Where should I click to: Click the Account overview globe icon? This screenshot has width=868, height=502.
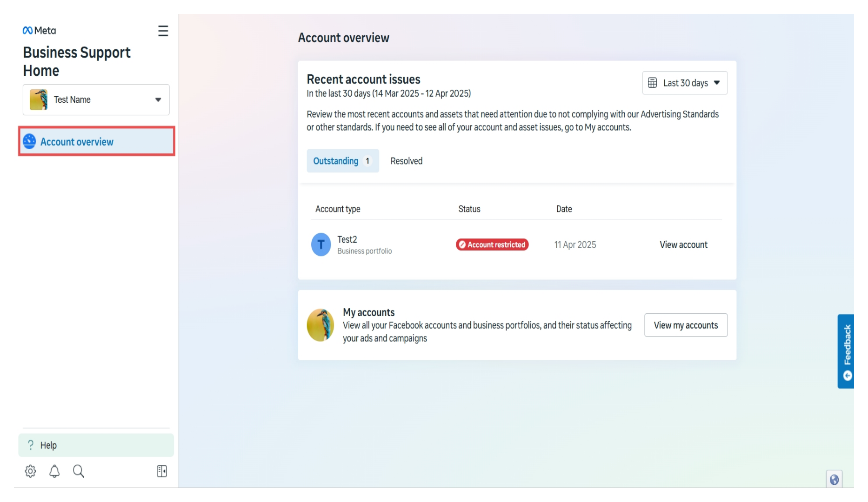(x=29, y=142)
